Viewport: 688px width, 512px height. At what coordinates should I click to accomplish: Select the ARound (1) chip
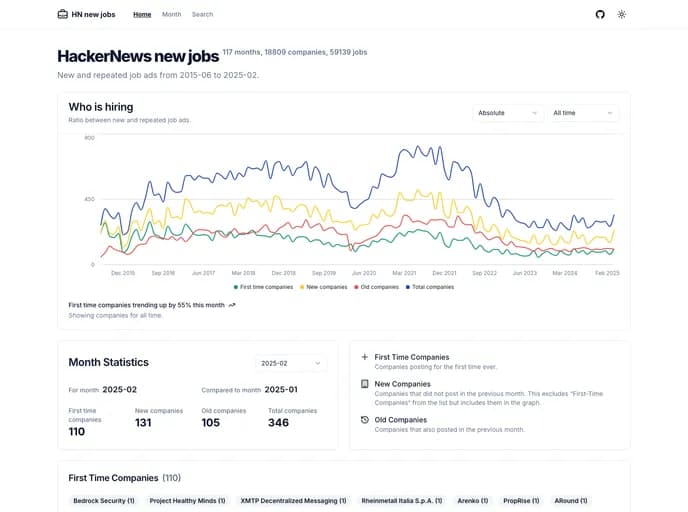point(571,501)
